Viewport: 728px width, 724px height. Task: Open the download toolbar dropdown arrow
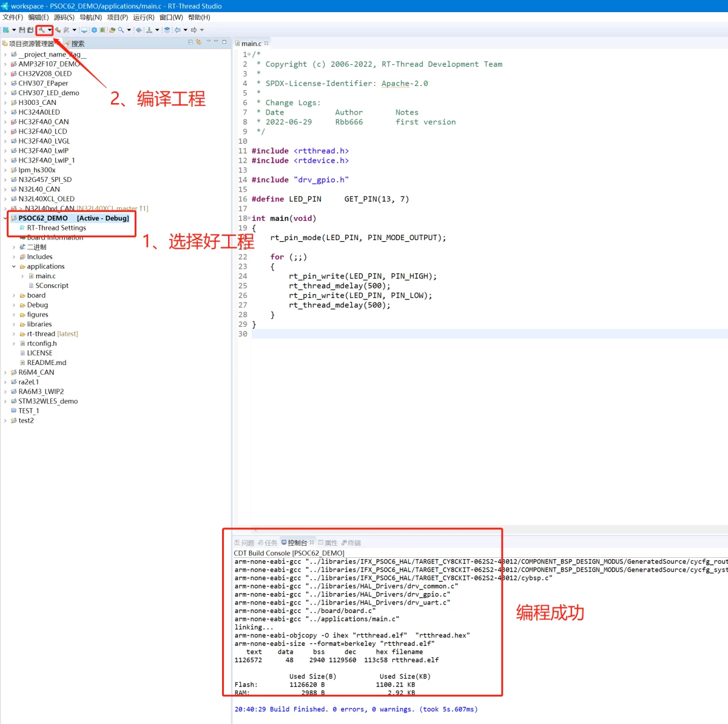pyautogui.click(x=157, y=30)
